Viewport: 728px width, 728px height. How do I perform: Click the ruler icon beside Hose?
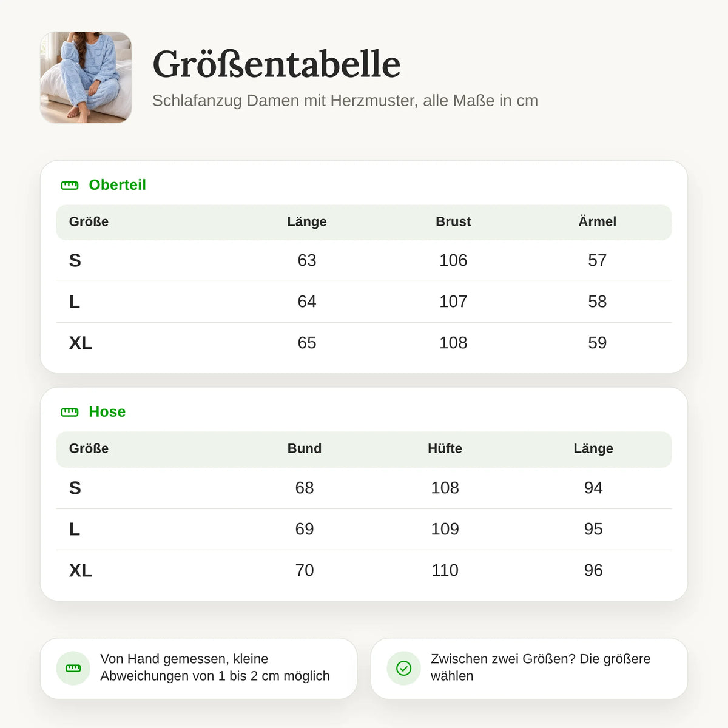click(70, 412)
